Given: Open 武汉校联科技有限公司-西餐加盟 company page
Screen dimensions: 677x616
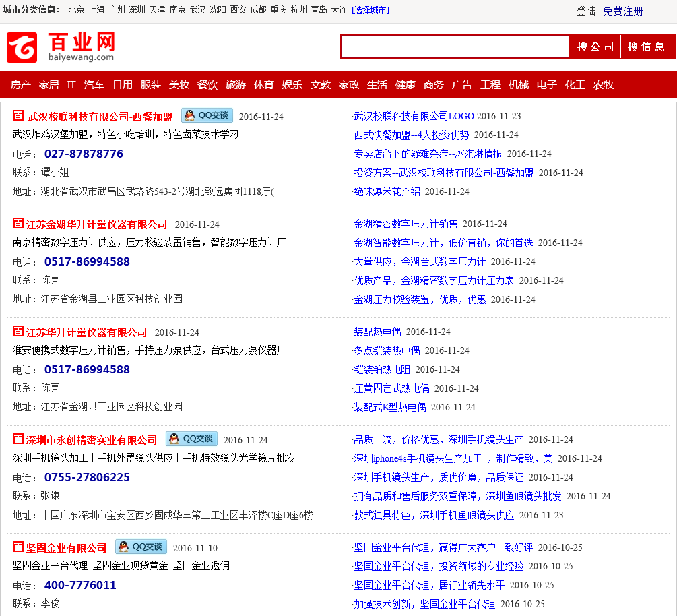Looking at the screenshot, I should [x=100, y=117].
